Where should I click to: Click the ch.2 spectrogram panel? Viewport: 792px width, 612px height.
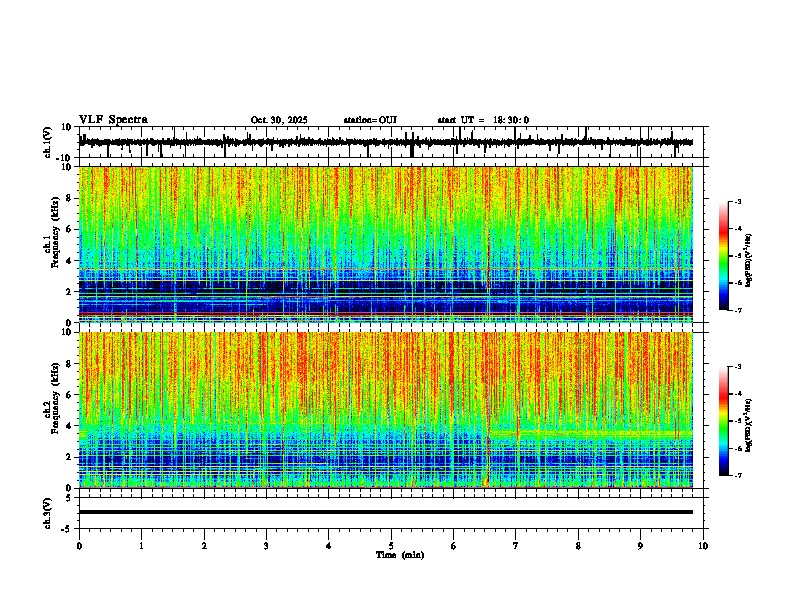click(386, 410)
